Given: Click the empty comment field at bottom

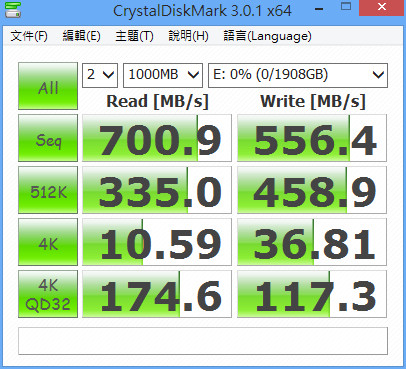Looking at the screenshot, I should coord(203,341).
